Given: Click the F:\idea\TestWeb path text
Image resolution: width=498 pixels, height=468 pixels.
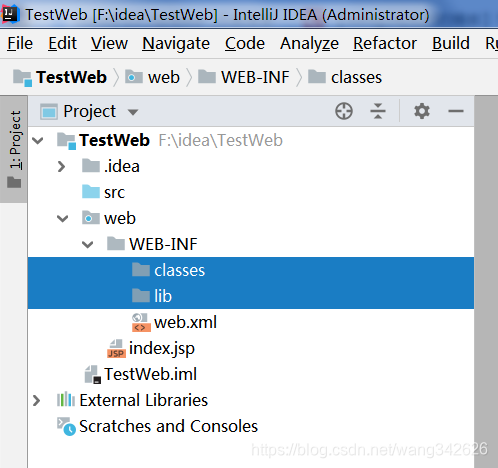Looking at the screenshot, I should pos(220,140).
